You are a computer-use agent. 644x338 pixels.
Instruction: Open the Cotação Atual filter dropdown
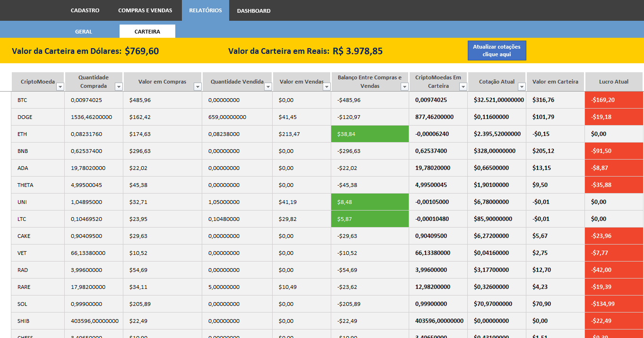coord(522,87)
